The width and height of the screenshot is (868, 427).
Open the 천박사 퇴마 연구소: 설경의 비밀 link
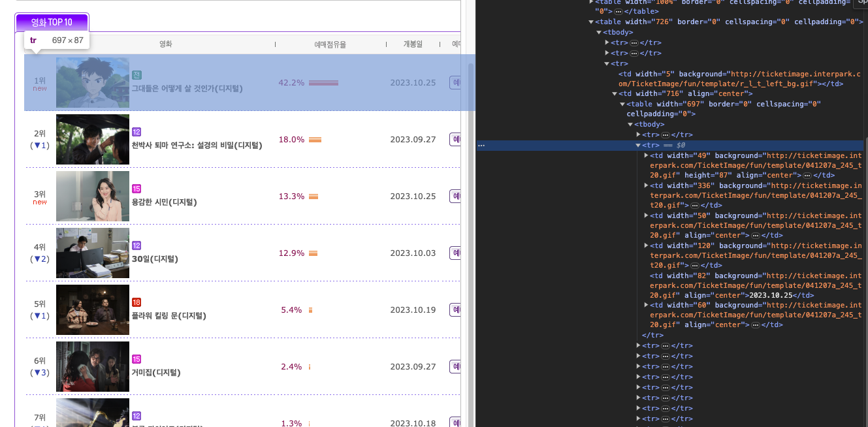[x=197, y=145]
